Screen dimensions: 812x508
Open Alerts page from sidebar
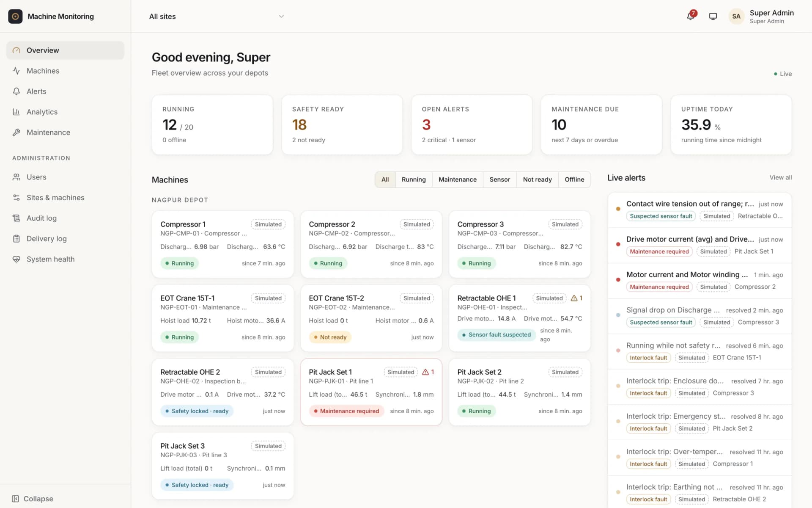pos(65,91)
